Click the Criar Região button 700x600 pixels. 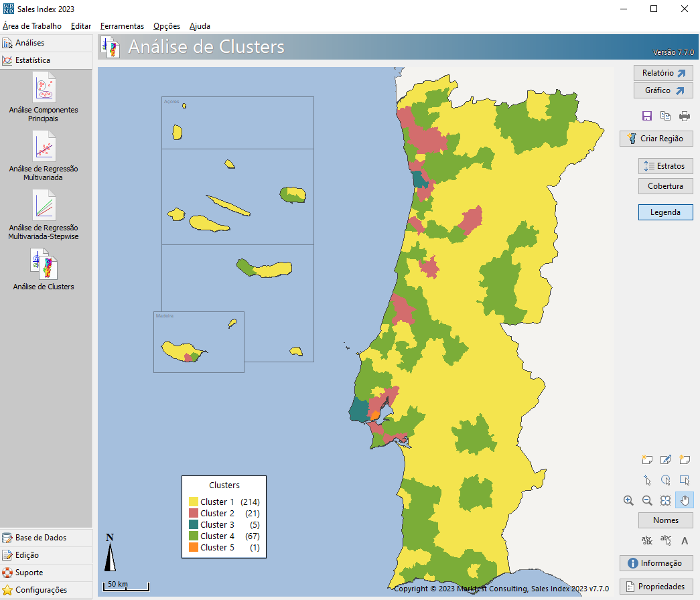[656, 139]
